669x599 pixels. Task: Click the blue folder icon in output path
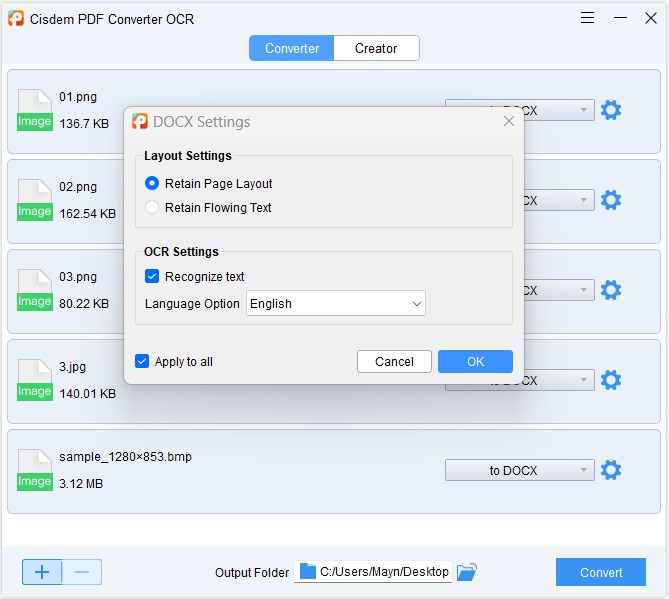308,572
